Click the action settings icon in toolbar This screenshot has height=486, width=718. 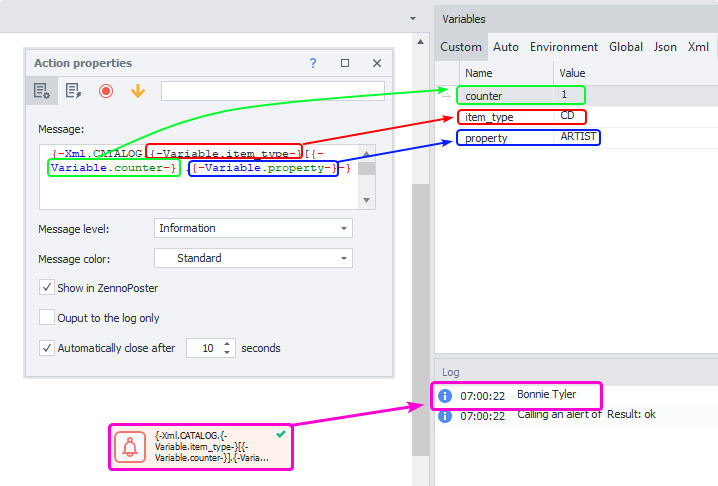click(42, 91)
